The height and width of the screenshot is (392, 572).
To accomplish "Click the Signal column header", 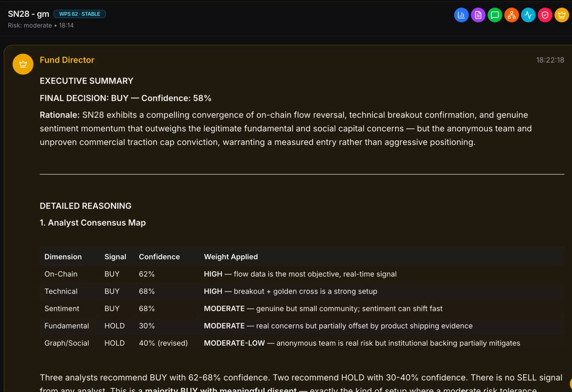I will [x=115, y=257].
